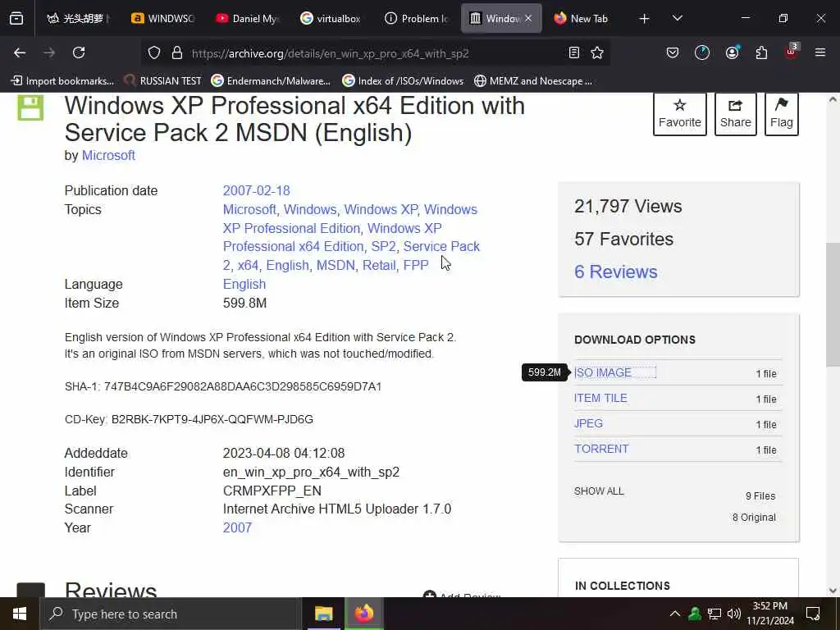
Task: Save page to Pocket
Action: pos(673,52)
